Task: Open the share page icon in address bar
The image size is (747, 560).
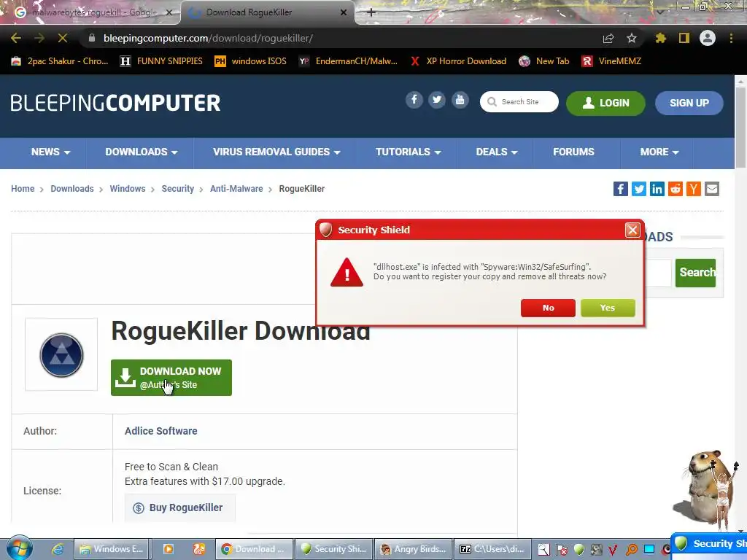Action: (x=608, y=39)
